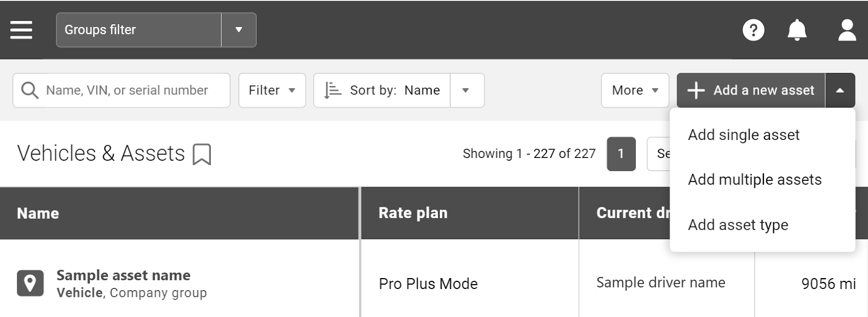The width and height of the screenshot is (868, 317).
Task: Select Add asset type option
Action: [x=738, y=225]
